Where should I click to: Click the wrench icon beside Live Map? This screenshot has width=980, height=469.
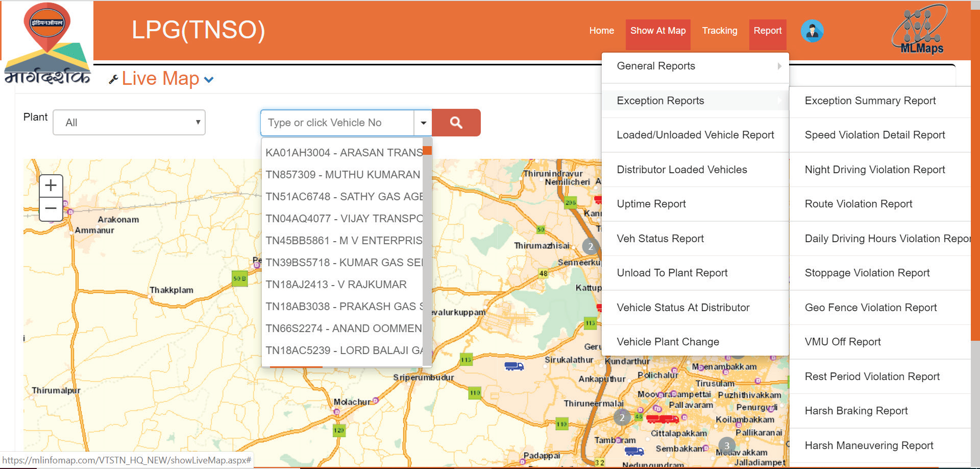[113, 79]
